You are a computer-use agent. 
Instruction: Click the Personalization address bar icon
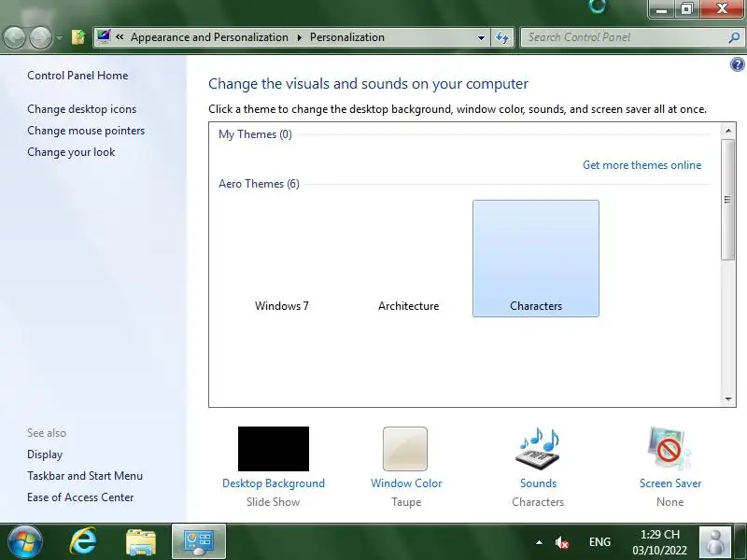tap(104, 36)
